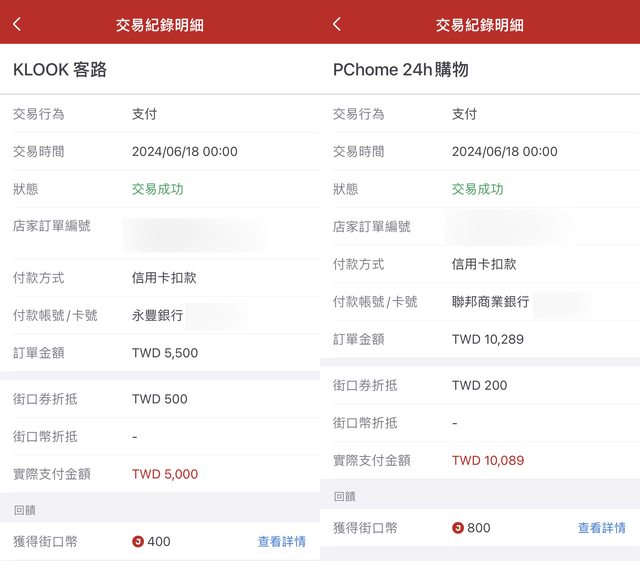Select the KLOOK 客路 merchant name
Image resolution: width=640 pixels, height=561 pixels.
click(60, 70)
